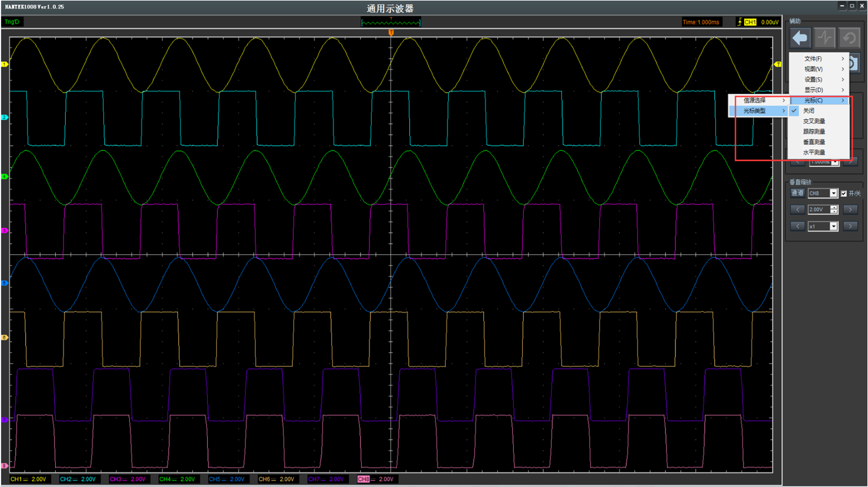This screenshot has width=868, height=487.
Task: Open the 文件(F) menu entry
Action: click(813, 59)
